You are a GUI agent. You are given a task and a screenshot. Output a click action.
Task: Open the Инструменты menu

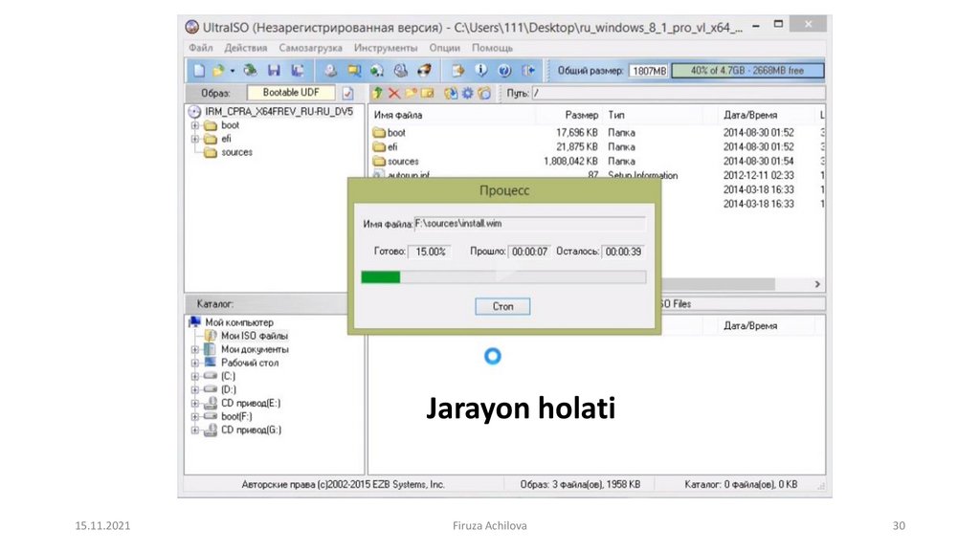(x=385, y=48)
